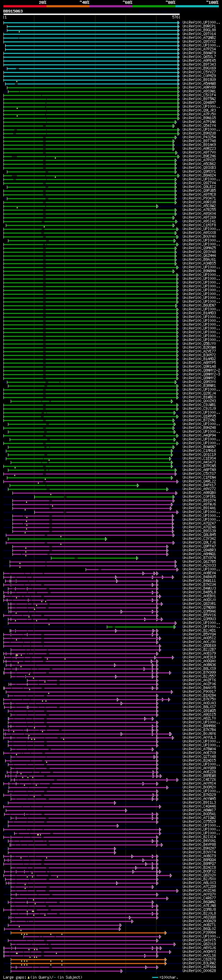
Task: Click the red 20% identity legend bar
Action: [x=25, y=6]
